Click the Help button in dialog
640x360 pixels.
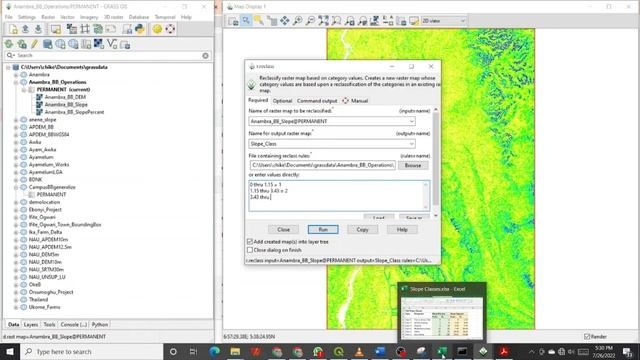coord(402,229)
